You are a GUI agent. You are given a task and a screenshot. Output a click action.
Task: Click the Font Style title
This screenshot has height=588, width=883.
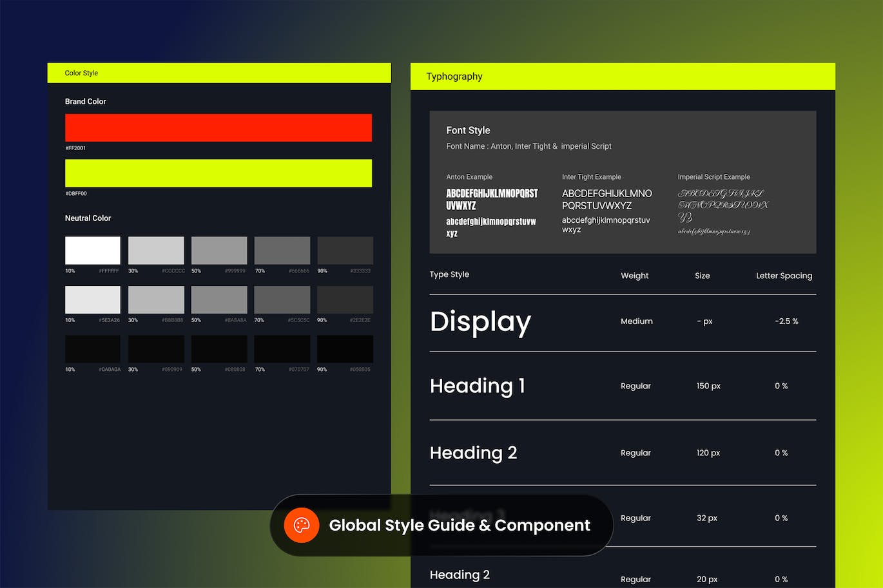coord(468,130)
